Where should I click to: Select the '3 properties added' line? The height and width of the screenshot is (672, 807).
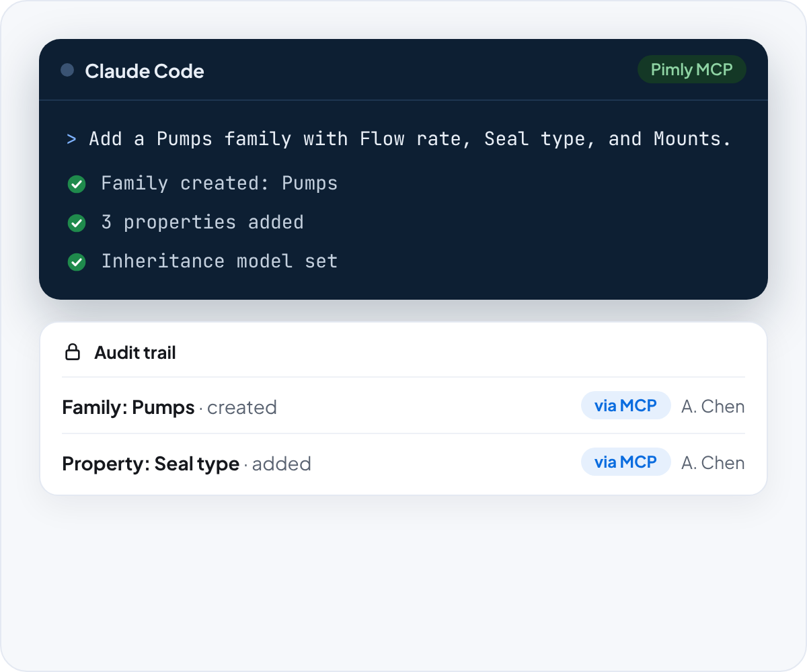coord(202,222)
